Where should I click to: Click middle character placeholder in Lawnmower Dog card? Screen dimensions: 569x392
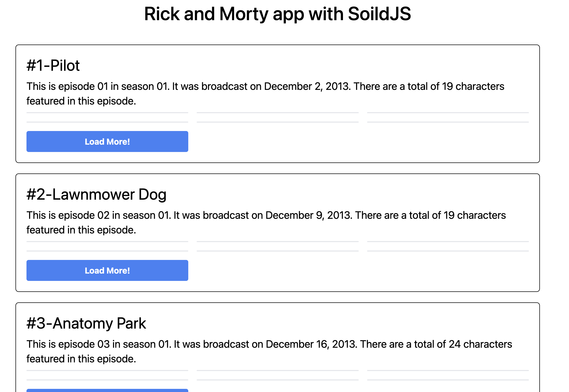point(277,246)
